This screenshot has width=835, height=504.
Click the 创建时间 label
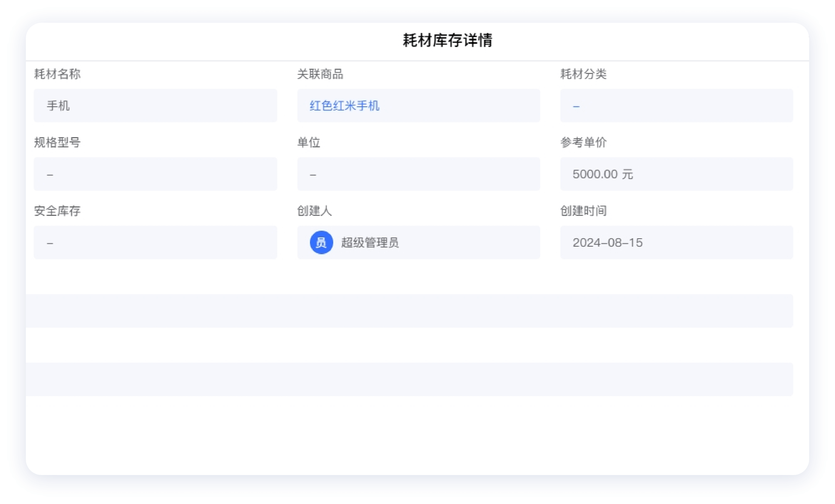coord(583,211)
